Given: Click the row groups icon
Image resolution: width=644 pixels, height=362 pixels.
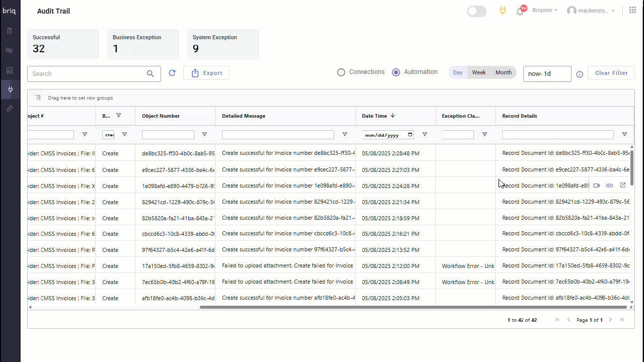Looking at the screenshot, I should 38,98.
